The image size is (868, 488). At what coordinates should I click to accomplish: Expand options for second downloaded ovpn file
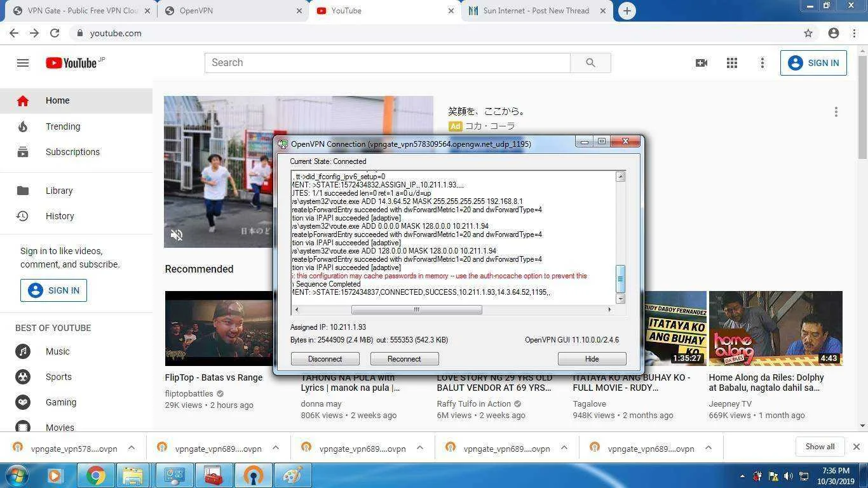(276, 448)
